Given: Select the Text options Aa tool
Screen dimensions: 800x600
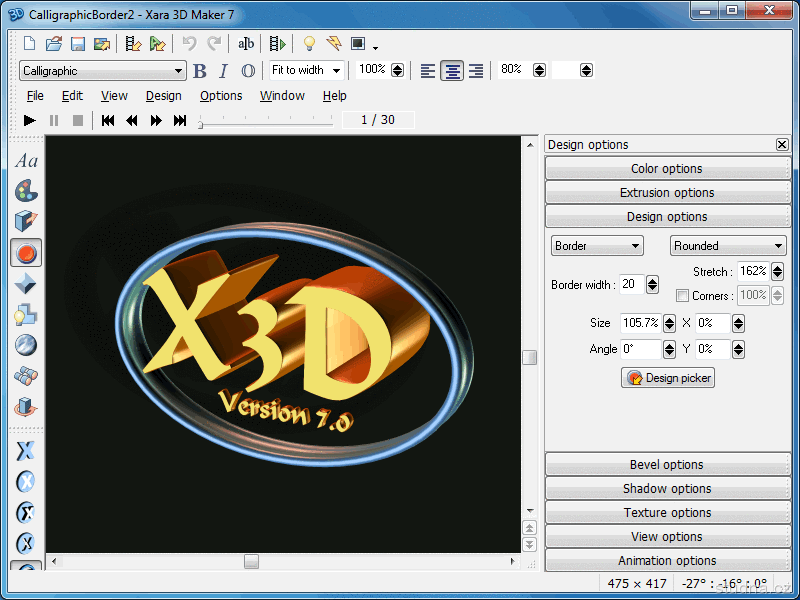Looking at the screenshot, I should coord(26,160).
